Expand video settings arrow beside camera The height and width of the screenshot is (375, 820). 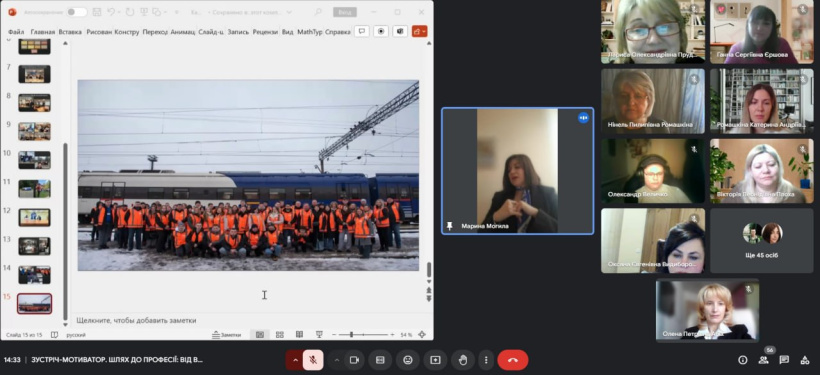[x=336, y=360]
